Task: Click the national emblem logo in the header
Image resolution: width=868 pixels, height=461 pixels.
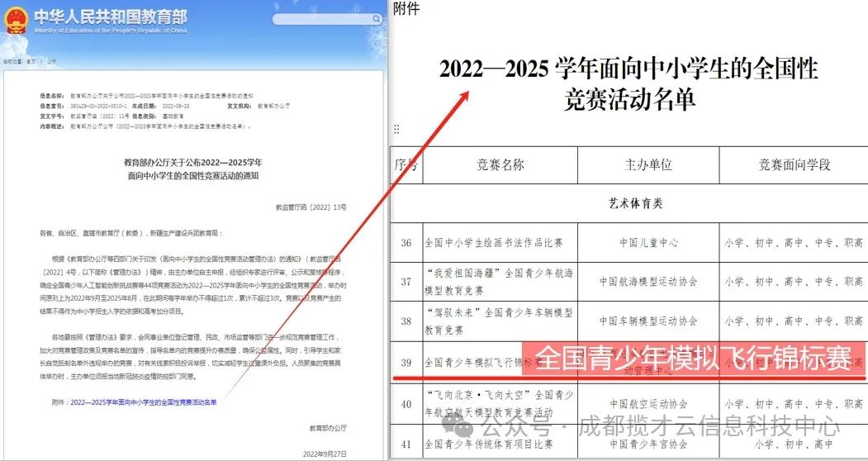Action: click(15, 20)
